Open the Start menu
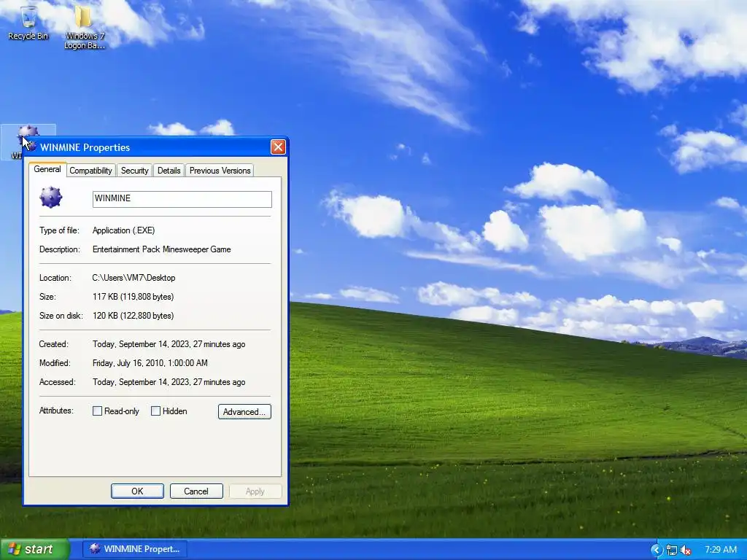 34,549
